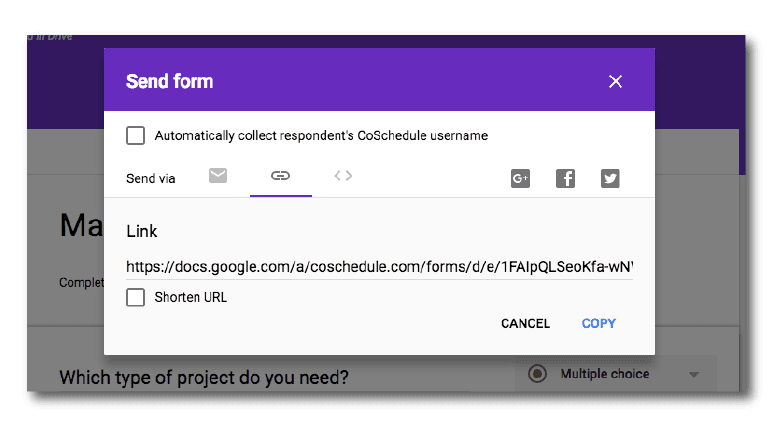Click the "Link" section heading
770x421 pixels.
click(x=142, y=231)
